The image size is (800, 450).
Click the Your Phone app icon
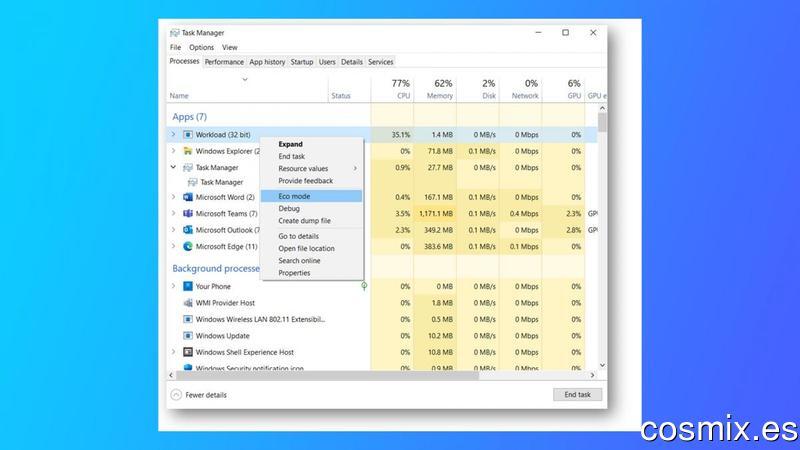click(188, 286)
